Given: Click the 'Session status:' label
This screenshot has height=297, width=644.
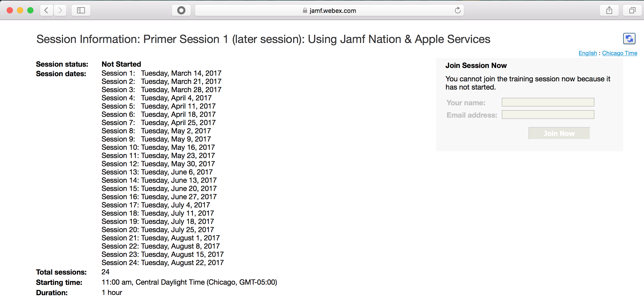Looking at the screenshot, I should 62,64.
